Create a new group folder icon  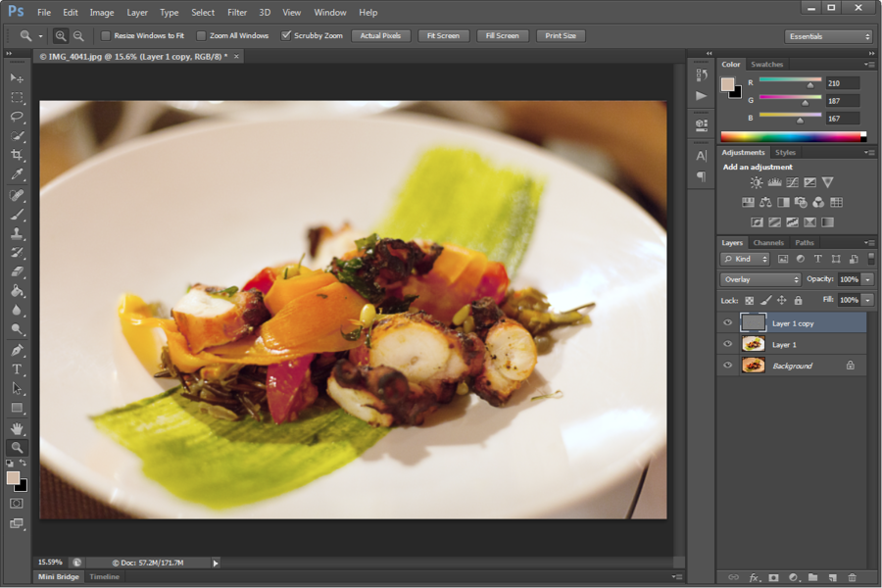click(812, 577)
